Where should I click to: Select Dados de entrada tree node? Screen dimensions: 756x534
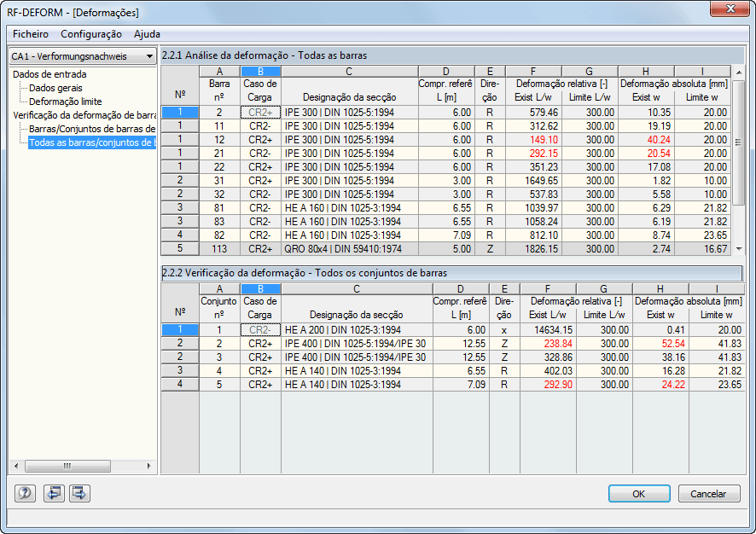click(49, 74)
